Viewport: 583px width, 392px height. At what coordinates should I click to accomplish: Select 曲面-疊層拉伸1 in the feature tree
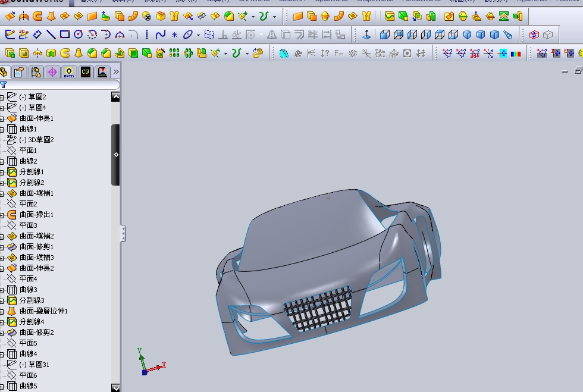pos(43,311)
